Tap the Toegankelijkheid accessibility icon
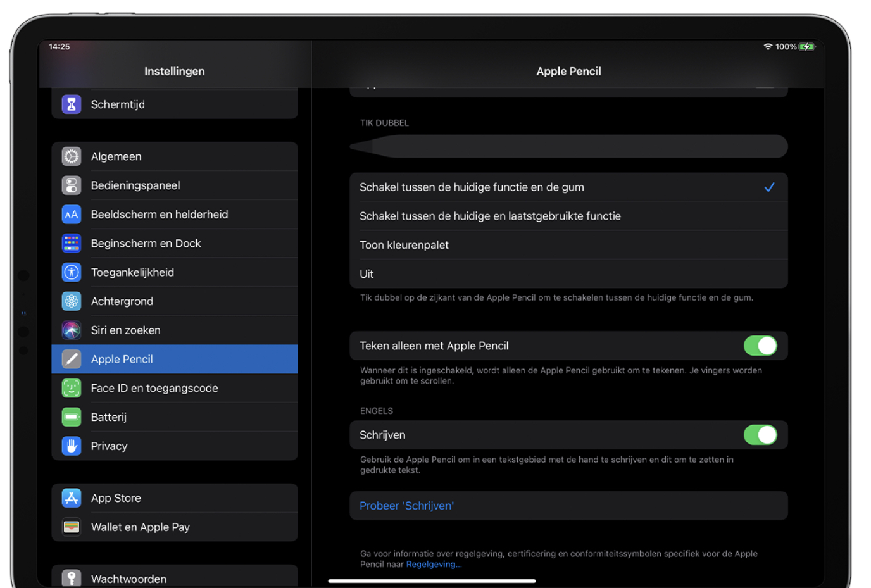This screenshot has height=588, width=871. (x=72, y=272)
